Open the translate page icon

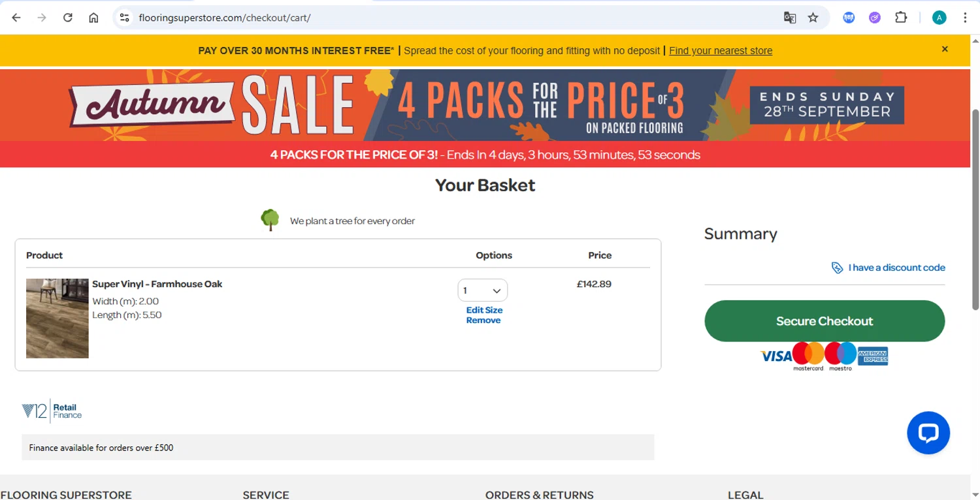(790, 18)
